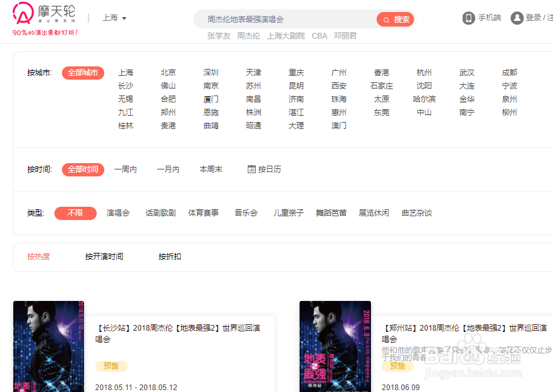Filter type by 话剧歌剧
The width and height of the screenshot is (553, 392).
tap(161, 213)
